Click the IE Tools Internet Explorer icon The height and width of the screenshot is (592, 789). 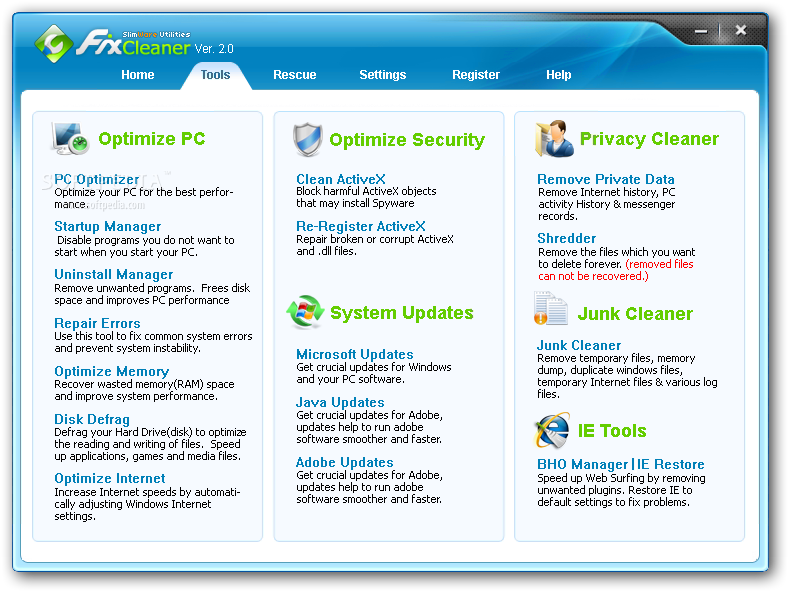(552, 431)
